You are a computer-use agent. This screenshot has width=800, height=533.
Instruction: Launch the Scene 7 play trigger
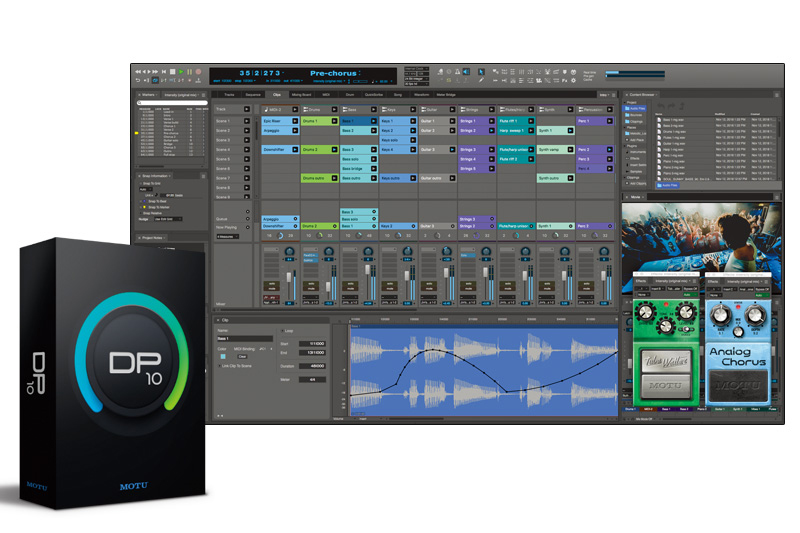[x=246, y=178]
